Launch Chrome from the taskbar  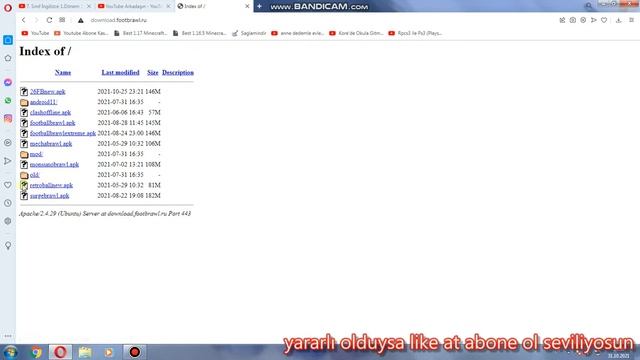[x=36, y=352]
